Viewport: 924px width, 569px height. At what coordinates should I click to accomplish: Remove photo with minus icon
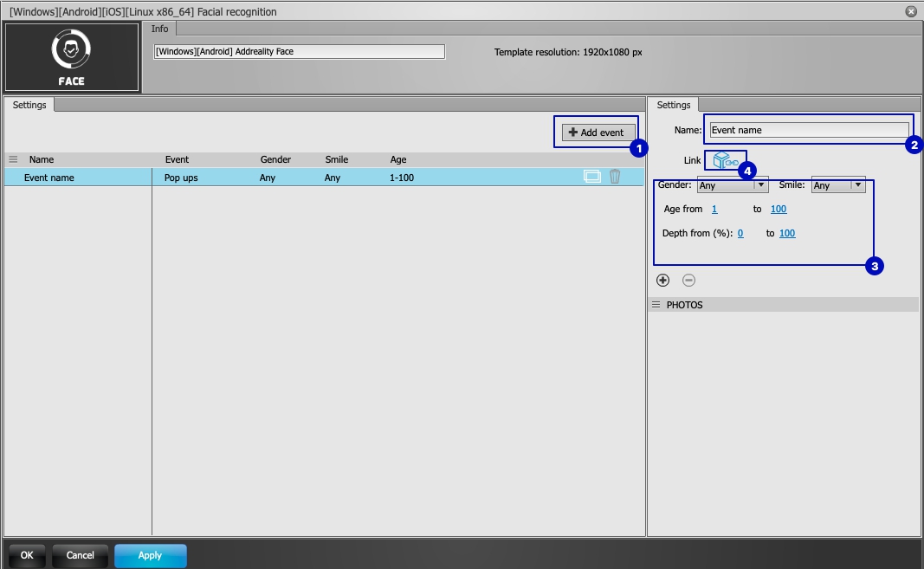pyautogui.click(x=688, y=280)
